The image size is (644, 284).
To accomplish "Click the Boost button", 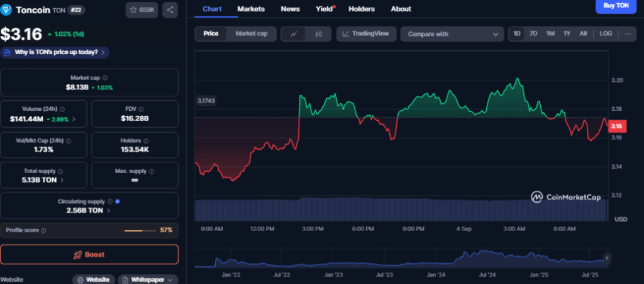I will pos(89,254).
